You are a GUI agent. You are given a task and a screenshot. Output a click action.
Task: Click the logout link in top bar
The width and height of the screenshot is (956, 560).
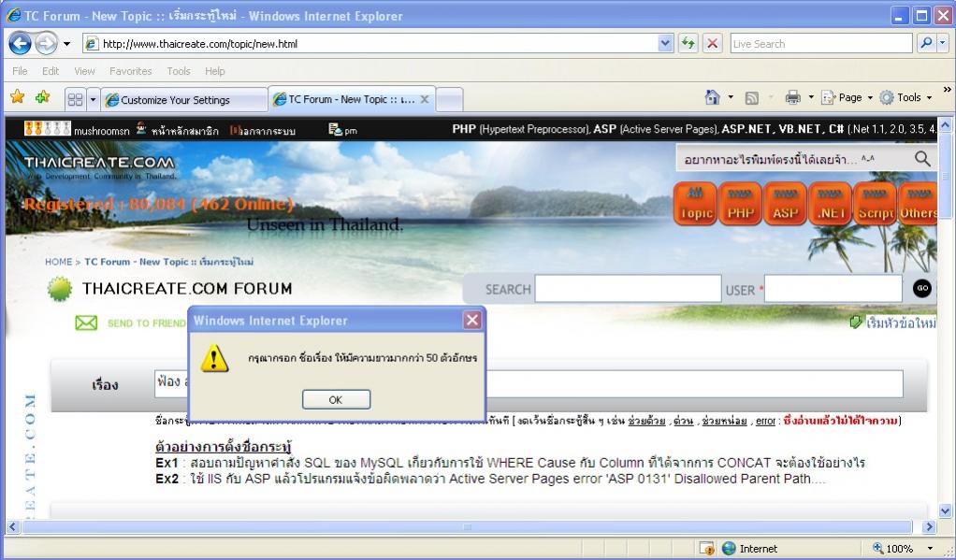(268, 130)
